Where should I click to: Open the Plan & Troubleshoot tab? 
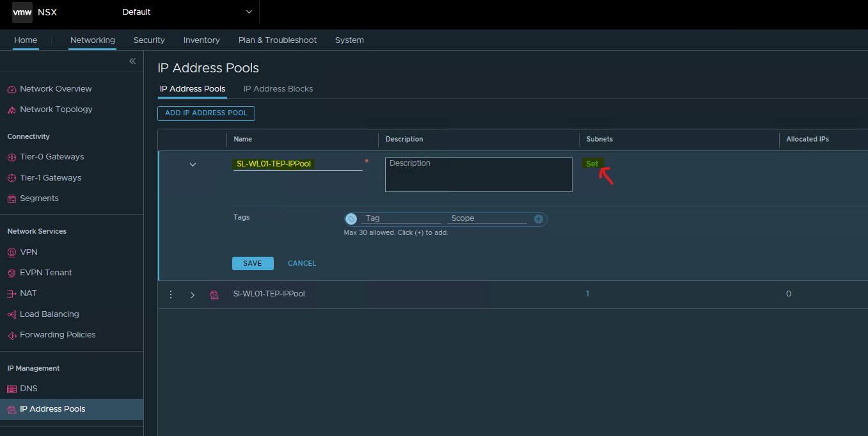pos(278,40)
